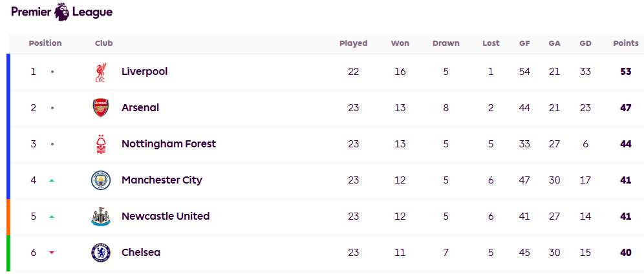Click the Points column header
644x274 pixels.
(625, 43)
